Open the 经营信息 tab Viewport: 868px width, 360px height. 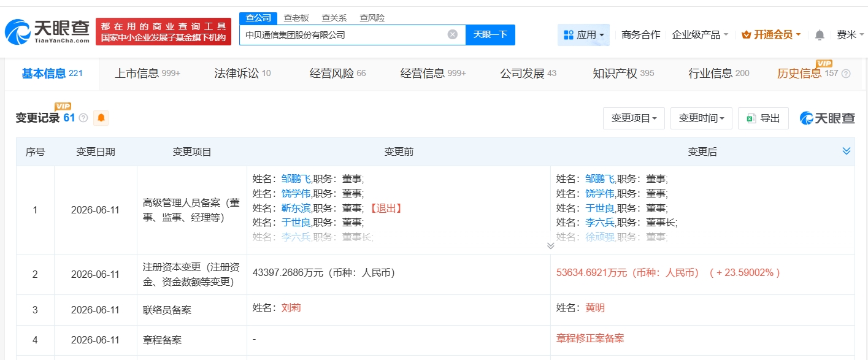433,74
